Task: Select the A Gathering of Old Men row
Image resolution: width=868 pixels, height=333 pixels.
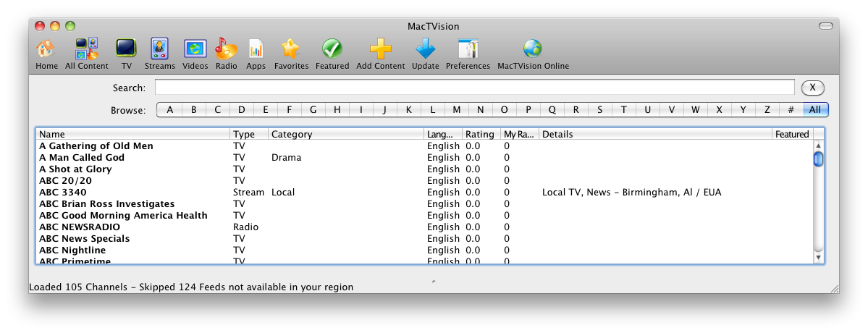Action: tap(425, 146)
